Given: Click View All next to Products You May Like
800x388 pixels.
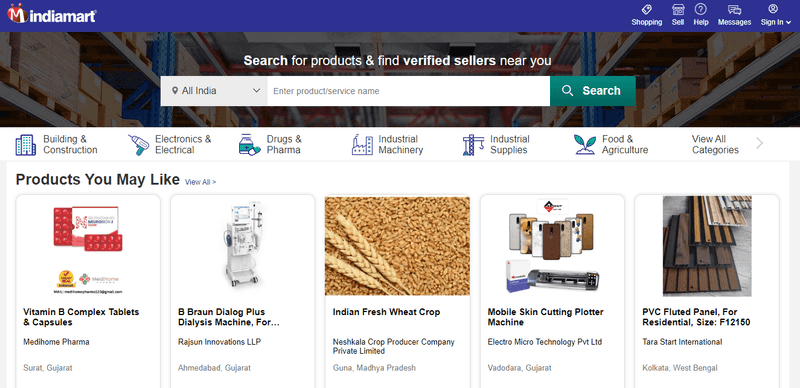Looking at the screenshot, I should [x=201, y=182].
